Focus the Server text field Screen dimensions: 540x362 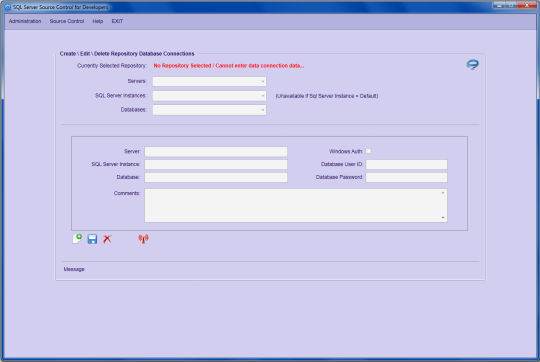(x=216, y=152)
